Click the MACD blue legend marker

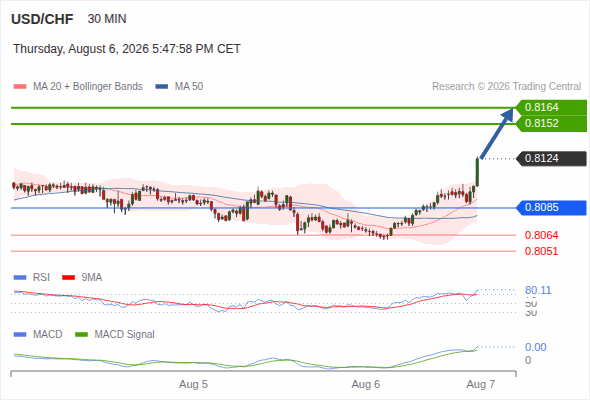pos(20,335)
